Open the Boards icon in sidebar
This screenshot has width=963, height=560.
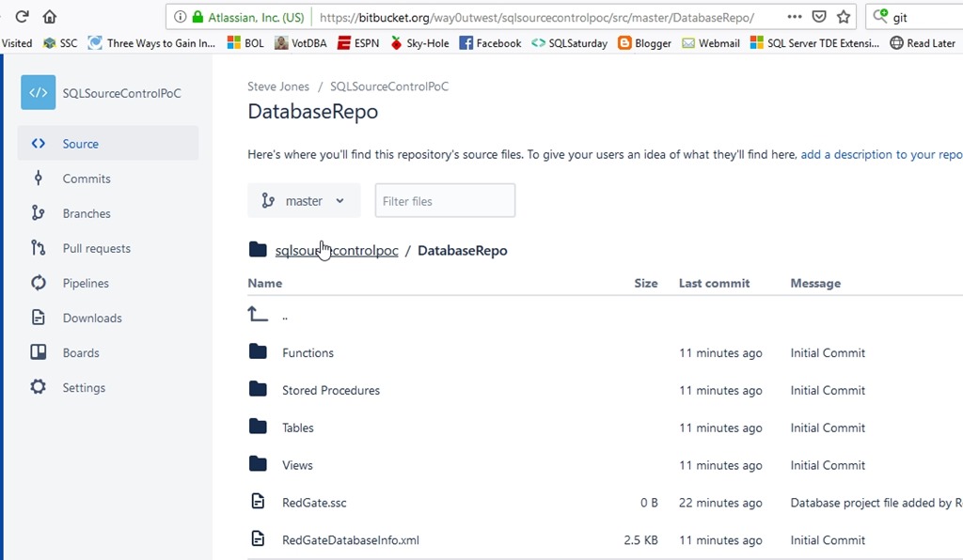(39, 352)
